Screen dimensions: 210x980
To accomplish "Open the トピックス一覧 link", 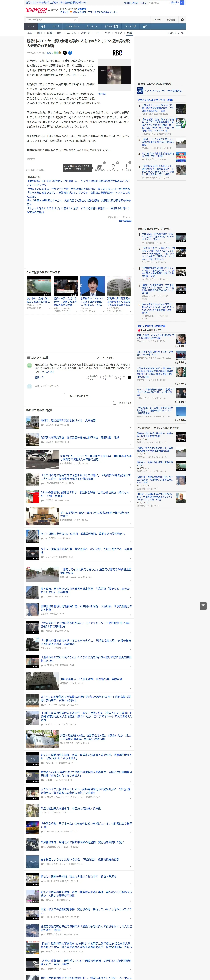I will pyautogui.click(x=175, y=33).
